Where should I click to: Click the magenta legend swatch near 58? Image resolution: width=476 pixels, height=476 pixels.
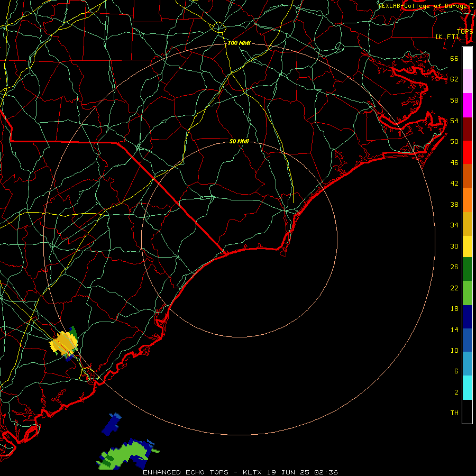pos(467,105)
